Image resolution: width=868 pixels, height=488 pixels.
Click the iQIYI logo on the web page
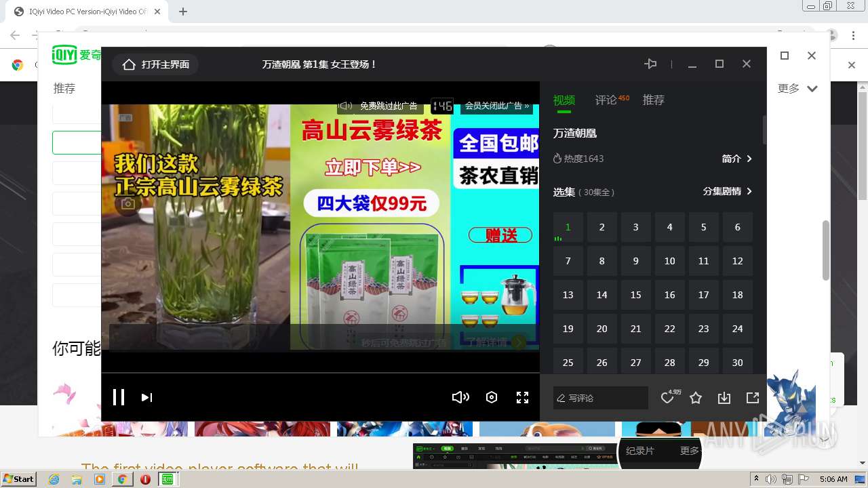pos(76,55)
